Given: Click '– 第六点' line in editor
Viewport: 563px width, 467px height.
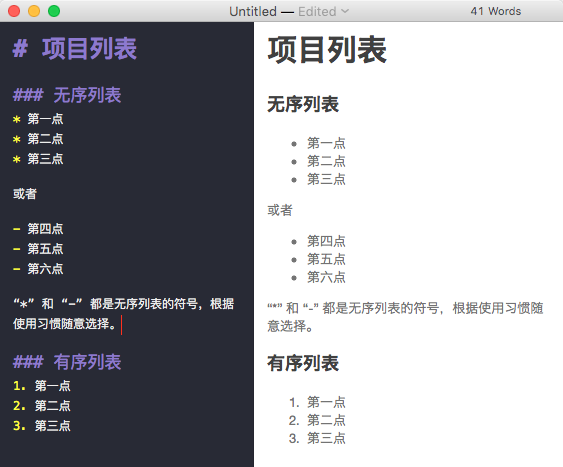Looking at the screenshot, I should pos(38,268).
